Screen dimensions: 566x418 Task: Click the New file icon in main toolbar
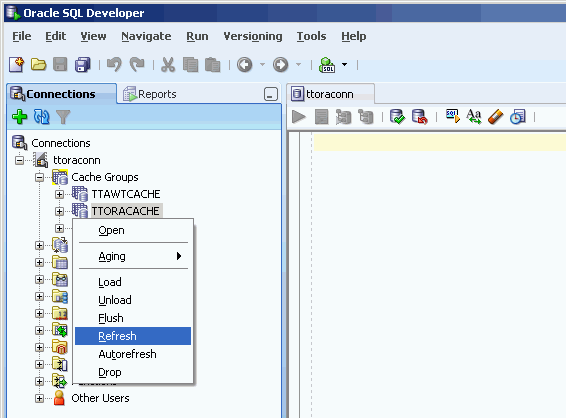[16, 65]
